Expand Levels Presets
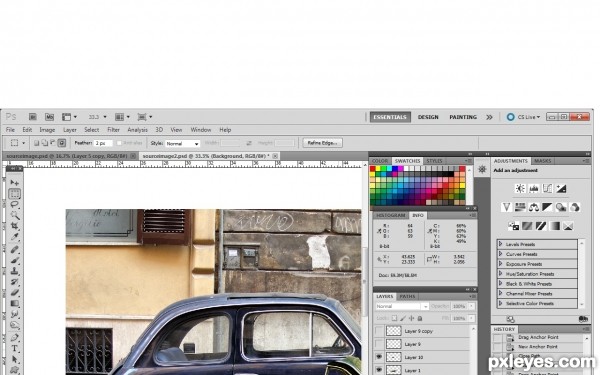This screenshot has width=600, height=375. click(501, 244)
